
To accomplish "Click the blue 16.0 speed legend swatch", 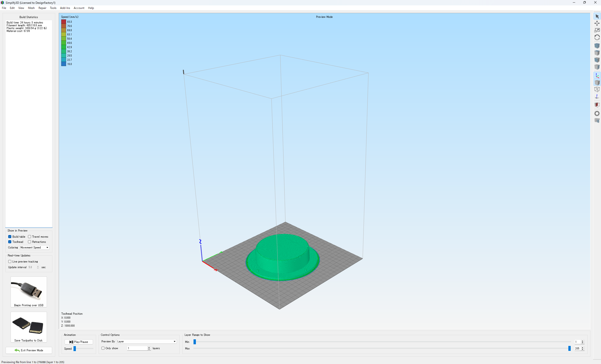I will 64,64.
